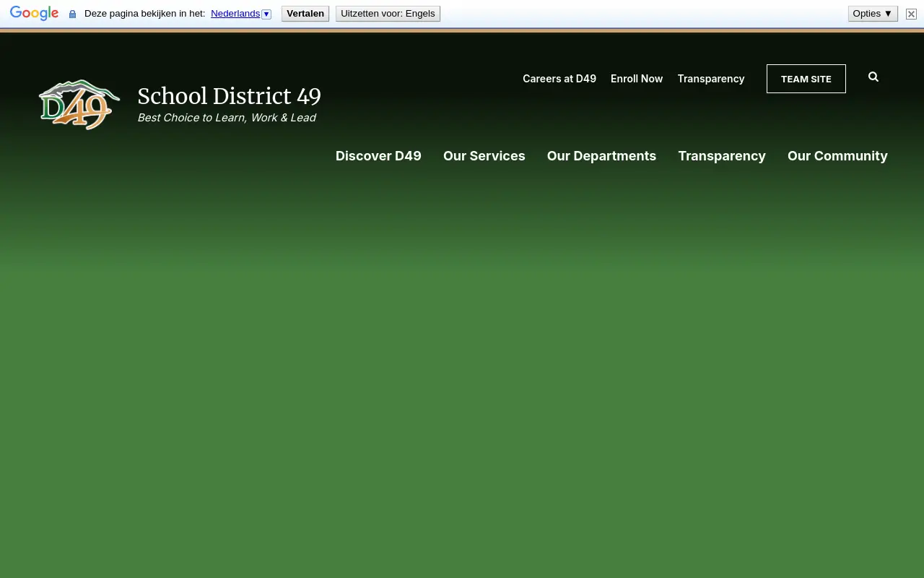Viewport: 924px width, 578px height.
Task: Open the Opties dropdown menu
Action: (873, 14)
